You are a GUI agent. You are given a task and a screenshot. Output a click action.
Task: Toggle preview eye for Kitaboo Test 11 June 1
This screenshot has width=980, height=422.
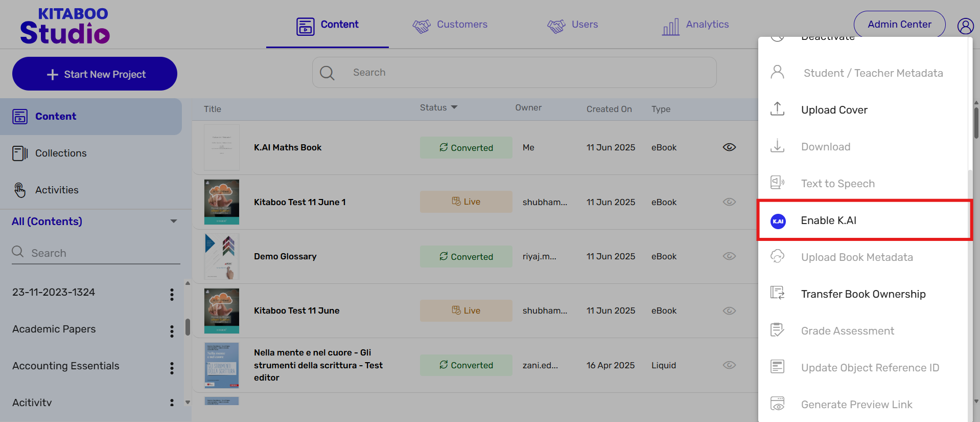[x=729, y=202]
